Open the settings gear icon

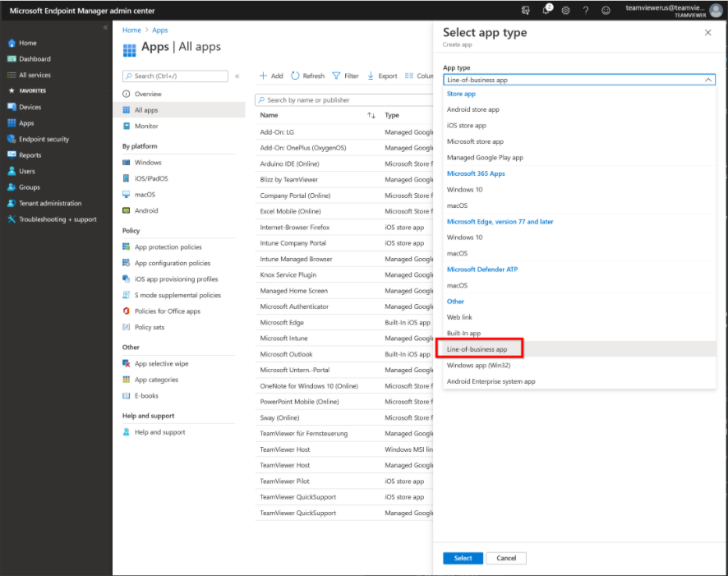click(565, 10)
